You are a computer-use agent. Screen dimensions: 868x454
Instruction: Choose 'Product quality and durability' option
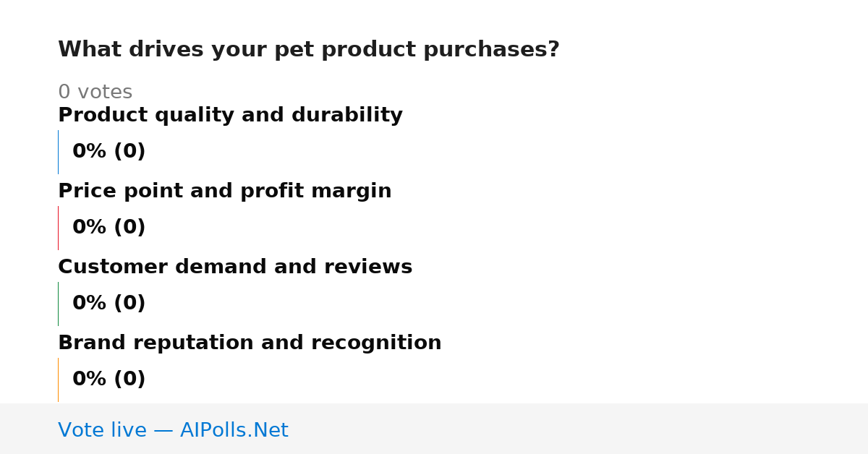coord(230,116)
